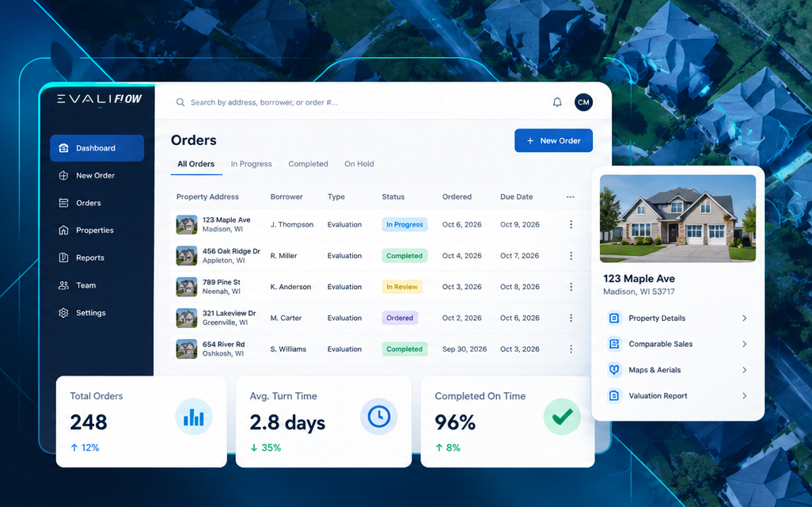Click the sidebar New Order icon
Viewport: 812px width, 507px height.
point(63,175)
